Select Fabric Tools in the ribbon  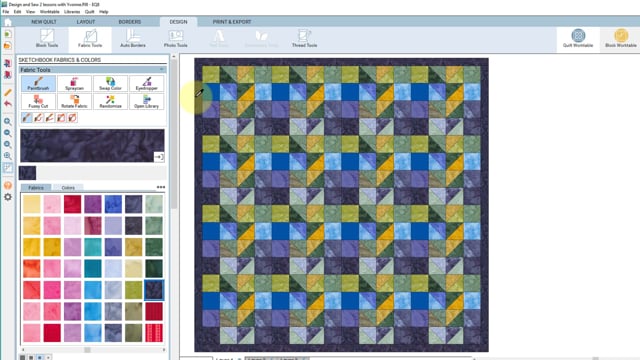[90, 39]
